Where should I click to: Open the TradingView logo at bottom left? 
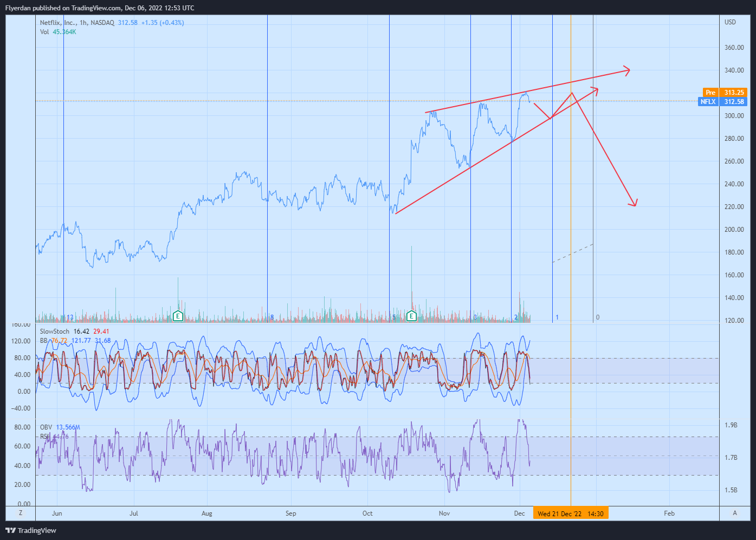tap(31, 530)
